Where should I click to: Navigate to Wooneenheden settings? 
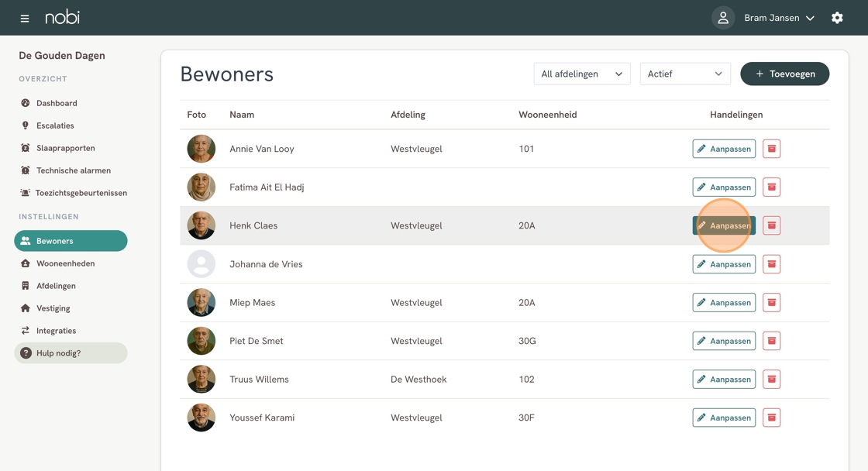(65, 263)
